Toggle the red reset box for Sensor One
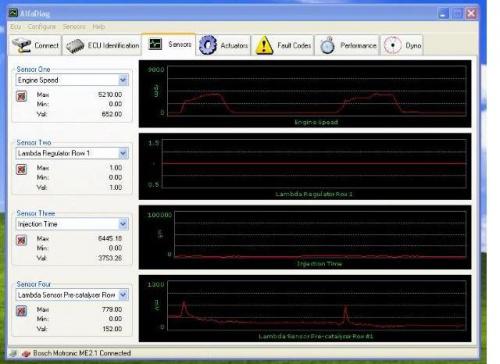This screenshot has height=364, width=500. [22, 97]
